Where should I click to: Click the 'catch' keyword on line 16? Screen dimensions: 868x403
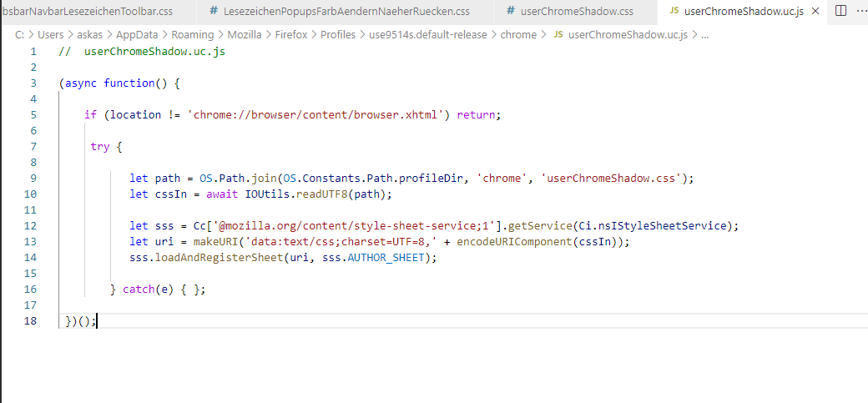click(x=139, y=290)
